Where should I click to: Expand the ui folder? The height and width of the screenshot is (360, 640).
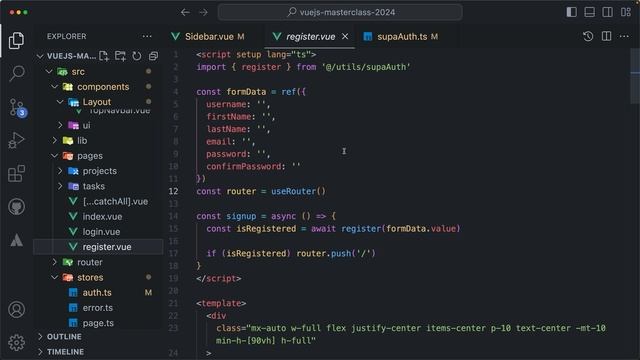[60, 125]
